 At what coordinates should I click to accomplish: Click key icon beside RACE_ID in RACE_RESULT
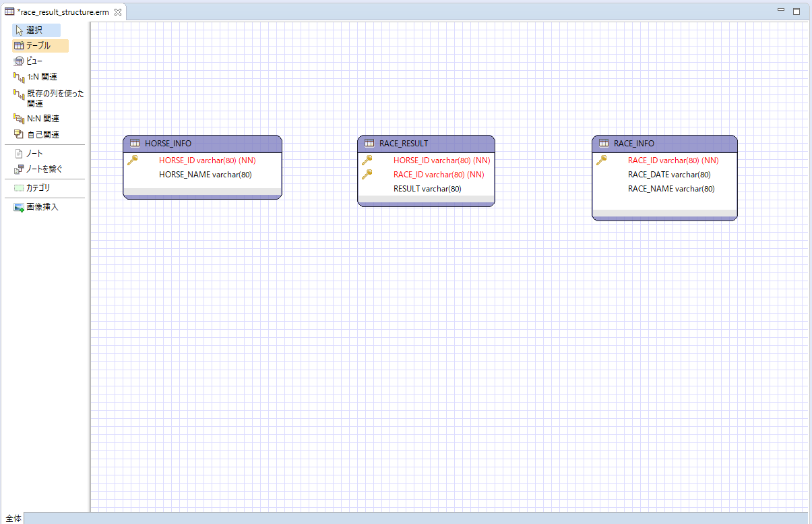pos(367,174)
